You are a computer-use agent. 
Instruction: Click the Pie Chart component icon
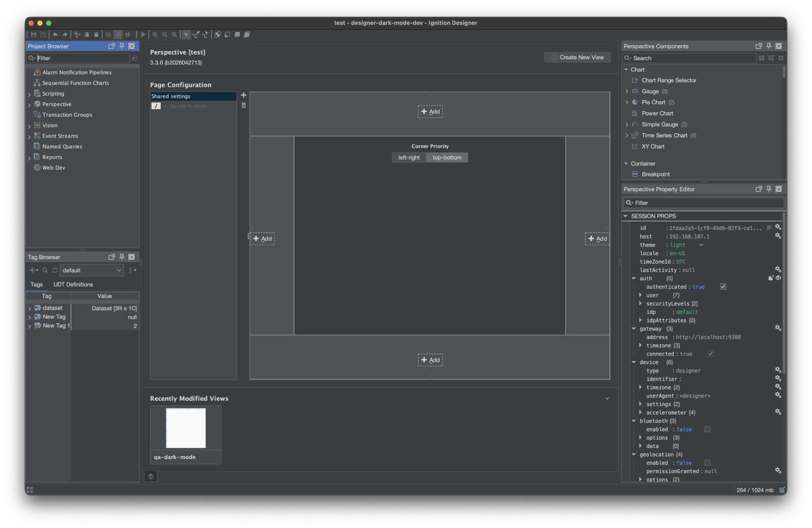[635, 102]
